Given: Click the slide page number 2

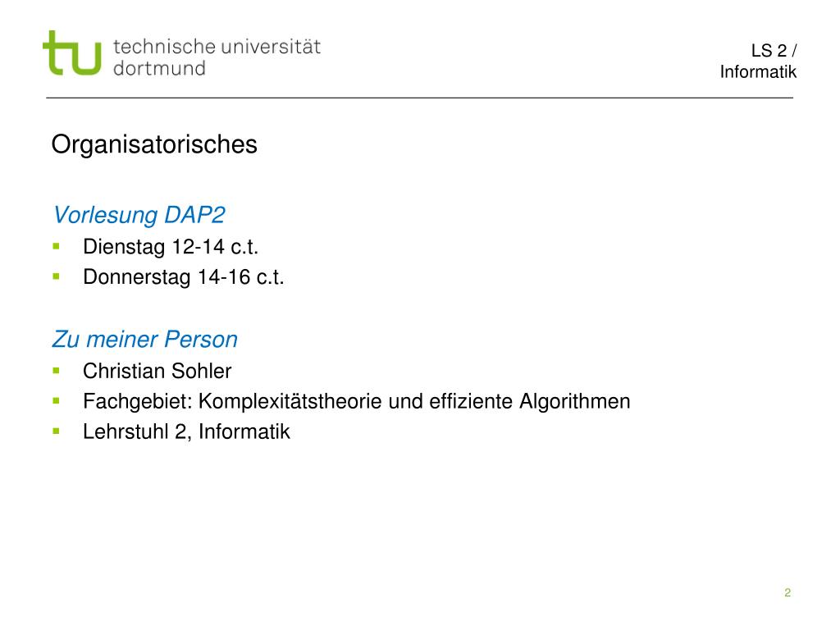Looking at the screenshot, I should pos(787,592).
